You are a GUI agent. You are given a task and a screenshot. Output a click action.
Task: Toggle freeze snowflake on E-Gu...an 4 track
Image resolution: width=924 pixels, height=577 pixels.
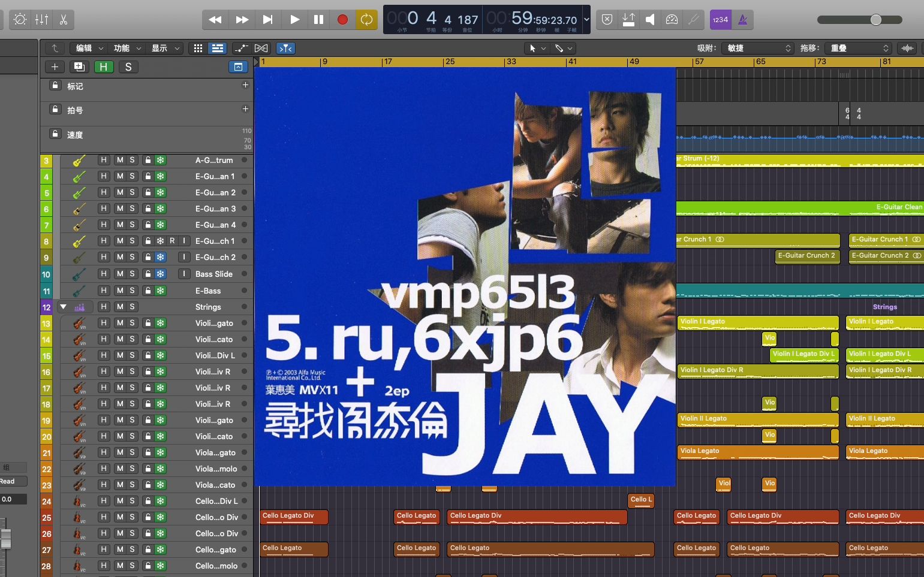click(x=161, y=225)
